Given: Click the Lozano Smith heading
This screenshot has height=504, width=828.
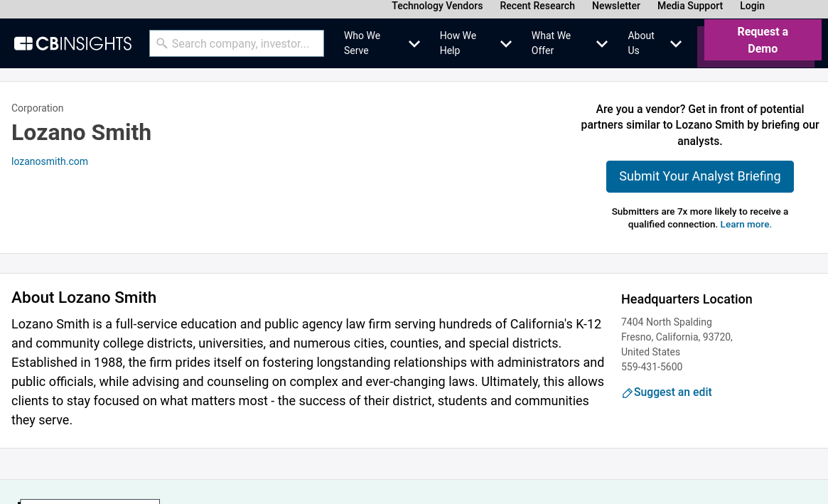Looking at the screenshot, I should point(81,133).
